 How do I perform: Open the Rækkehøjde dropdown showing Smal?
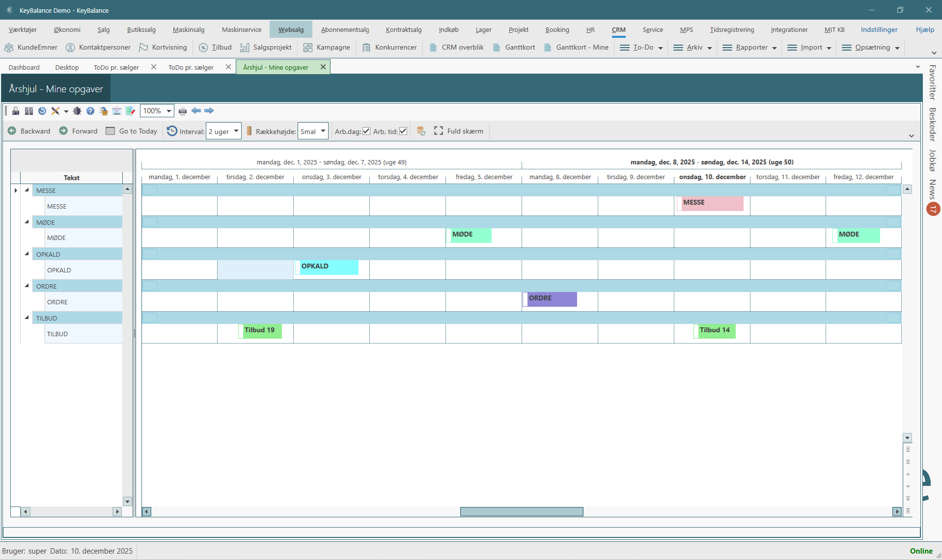click(x=313, y=131)
